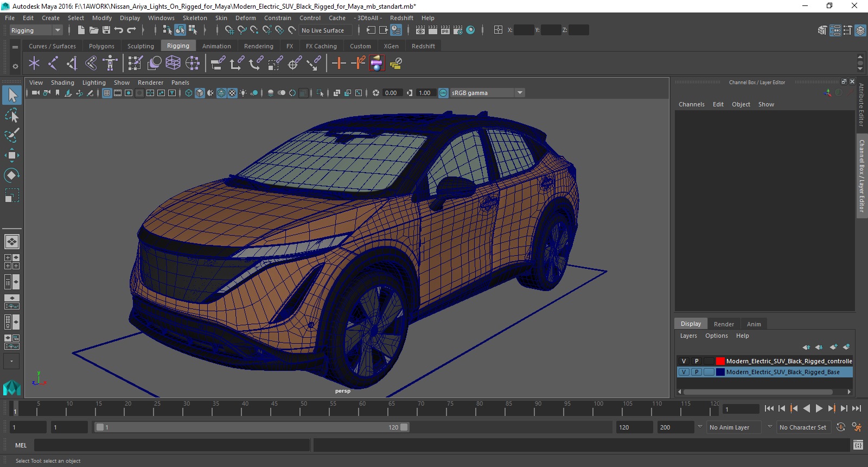The image size is (868, 467).
Task: Click the Undo arrow in status line
Action: [x=119, y=30]
